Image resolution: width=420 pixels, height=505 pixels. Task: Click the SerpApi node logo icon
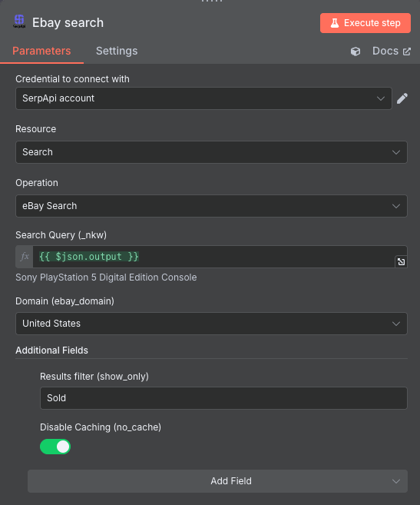pos(19,22)
